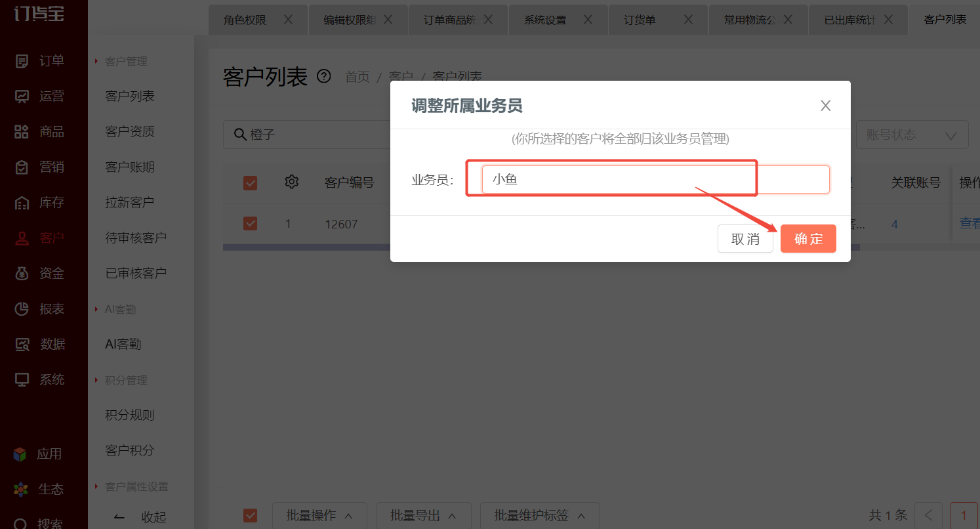Click the column settings gear icon
This screenshot has height=529, width=980.
tap(292, 182)
